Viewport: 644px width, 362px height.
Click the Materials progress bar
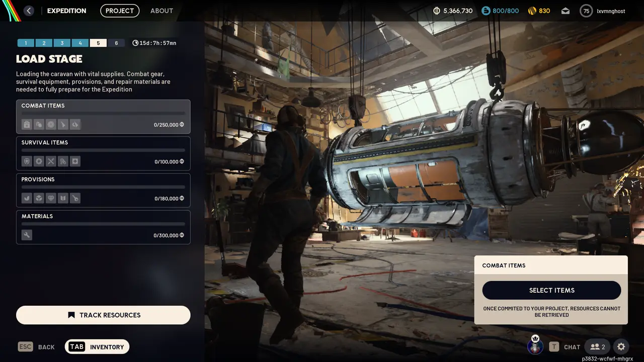coord(103,224)
